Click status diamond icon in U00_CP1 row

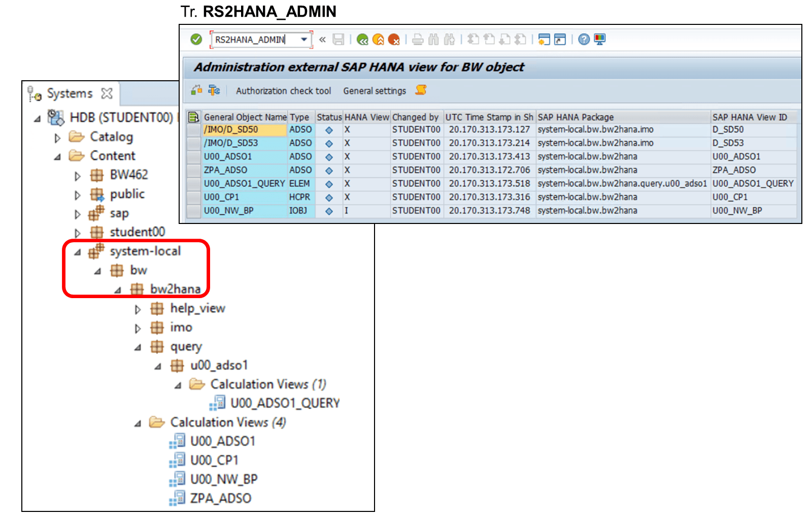329,198
